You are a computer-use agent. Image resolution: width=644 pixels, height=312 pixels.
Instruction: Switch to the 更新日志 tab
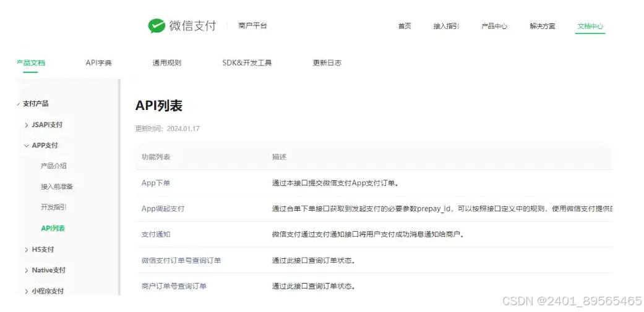tap(327, 63)
